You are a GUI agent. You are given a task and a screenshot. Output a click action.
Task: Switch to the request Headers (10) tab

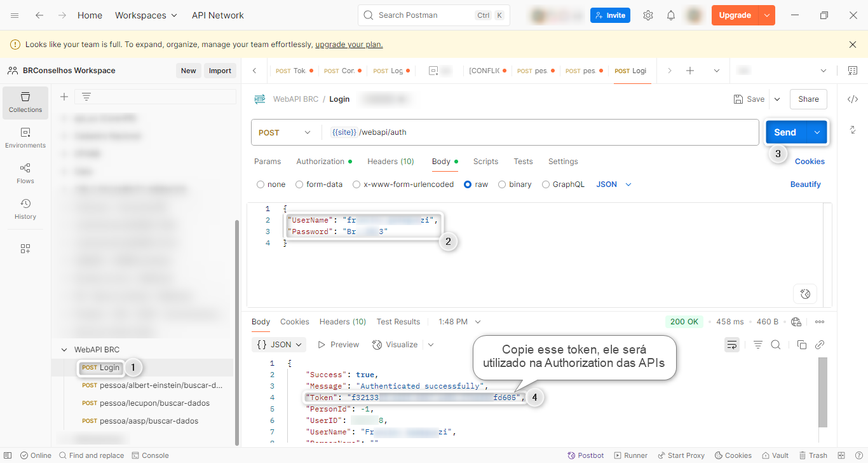tap(391, 162)
